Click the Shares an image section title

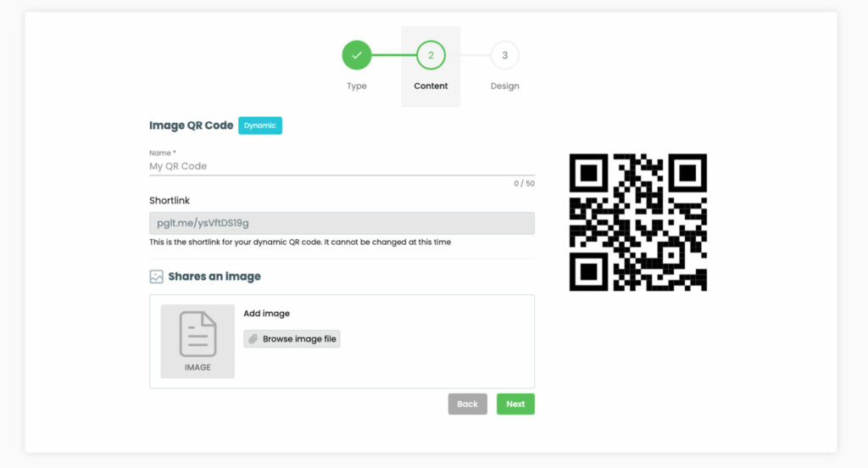[x=214, y=276]
